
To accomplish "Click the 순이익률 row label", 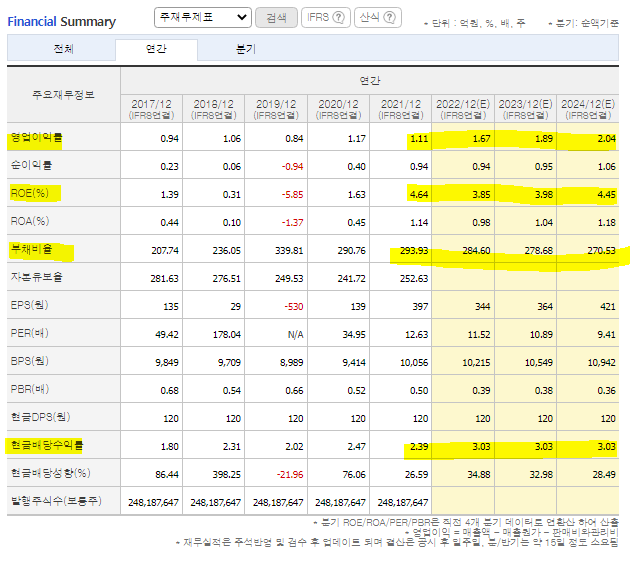I will [31, 165].
